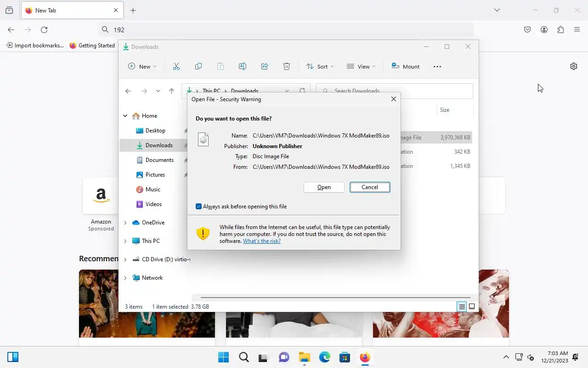
Task: Go back in Firefox browser
Action: coord(11,30)
